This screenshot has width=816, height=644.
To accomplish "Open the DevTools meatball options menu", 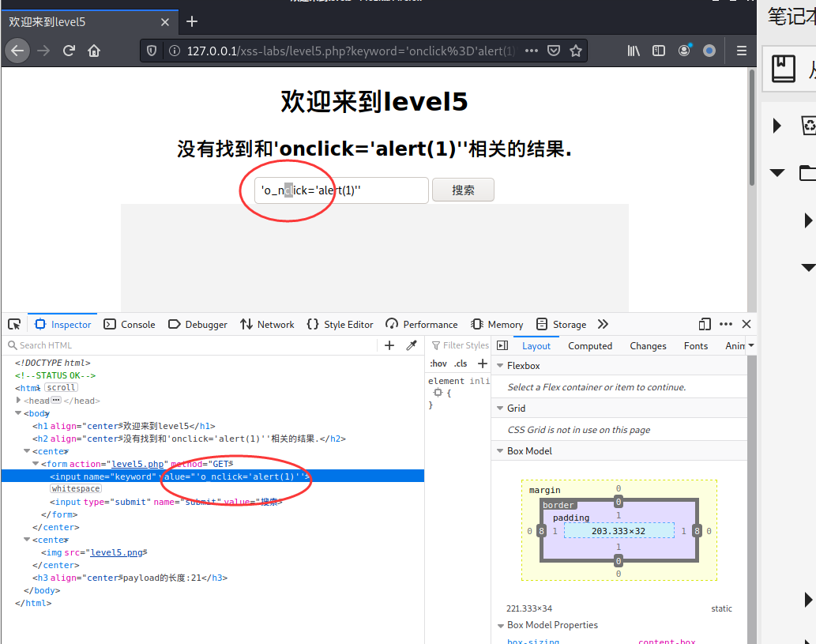I will (x=725, y=324).
